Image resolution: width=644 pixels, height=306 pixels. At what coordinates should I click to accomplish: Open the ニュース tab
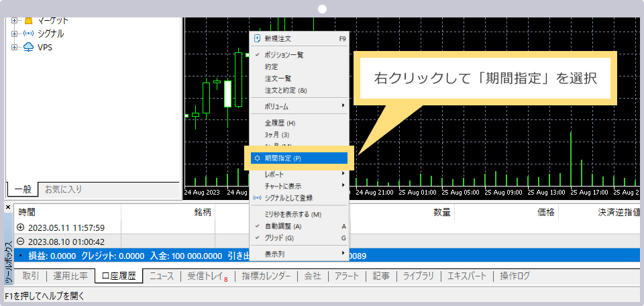point(162,276)
